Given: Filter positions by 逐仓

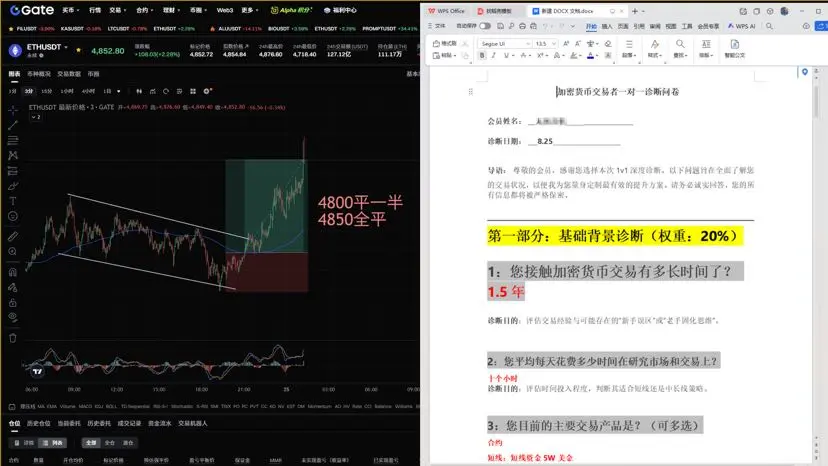Looking at the screenshot, I should [128, 443].
